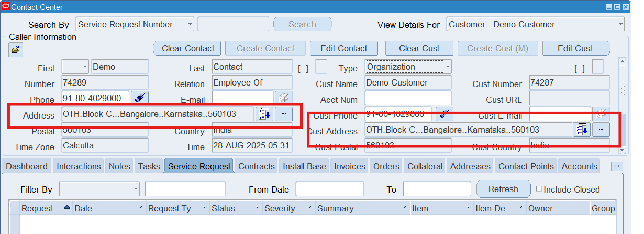The height and width of the screenshot is (234, 644).
Task: Click the Edit Cust button
Action: pyautogui.click(x=575, y=48)
